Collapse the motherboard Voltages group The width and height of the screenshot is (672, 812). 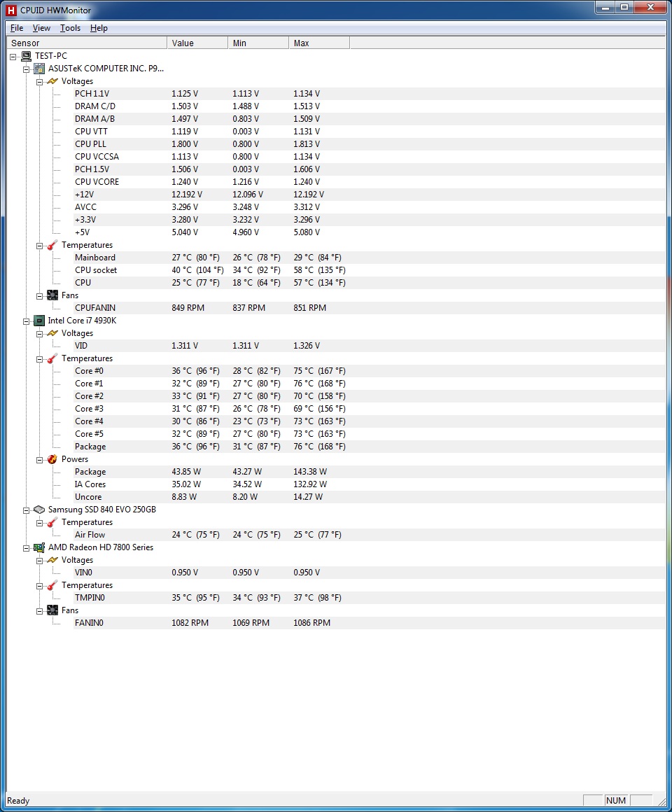point(39,82)
